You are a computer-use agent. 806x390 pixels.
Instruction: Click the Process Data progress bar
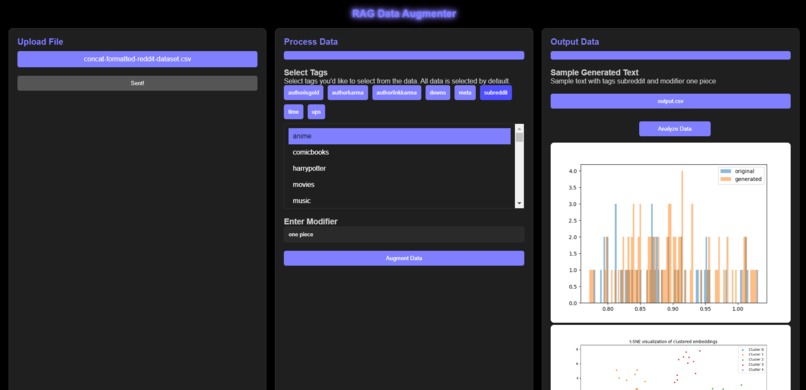(x=404, y=55)
